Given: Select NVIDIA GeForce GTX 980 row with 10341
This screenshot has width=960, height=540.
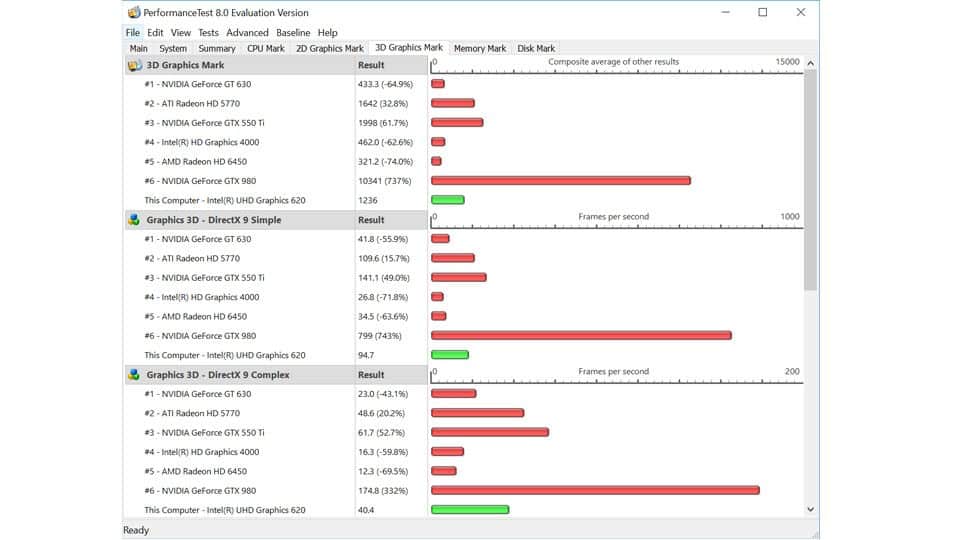Looking at the screenshot, I should click(x=463, y=181).
